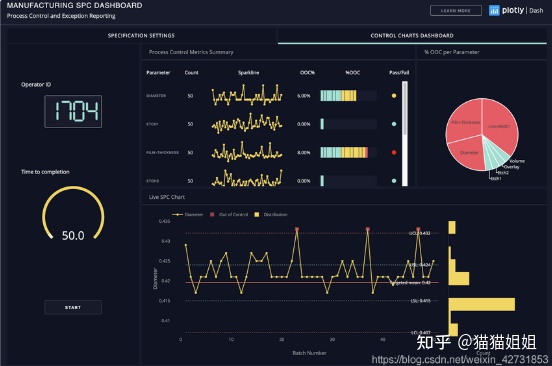The image size is (552, 366).
Task: Click the teal Pass/Fail indicator for Etch1
Action: [394, 124]
